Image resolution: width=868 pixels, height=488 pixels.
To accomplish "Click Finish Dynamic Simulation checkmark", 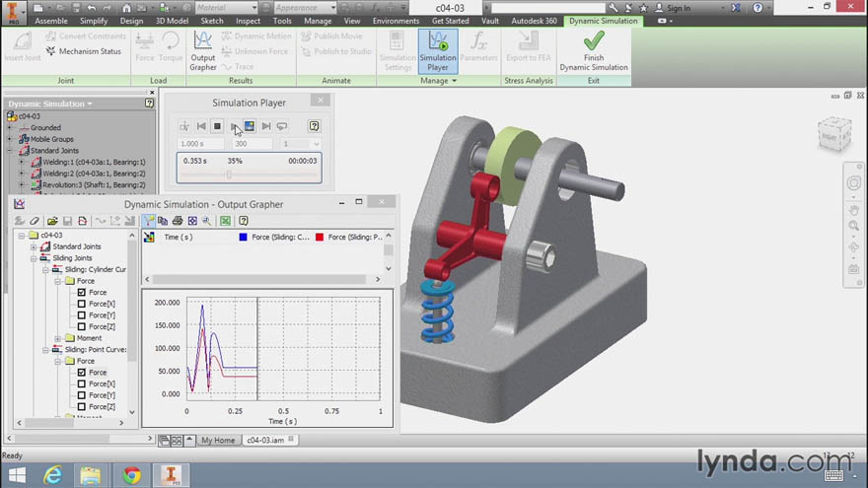I will point(594,51).
